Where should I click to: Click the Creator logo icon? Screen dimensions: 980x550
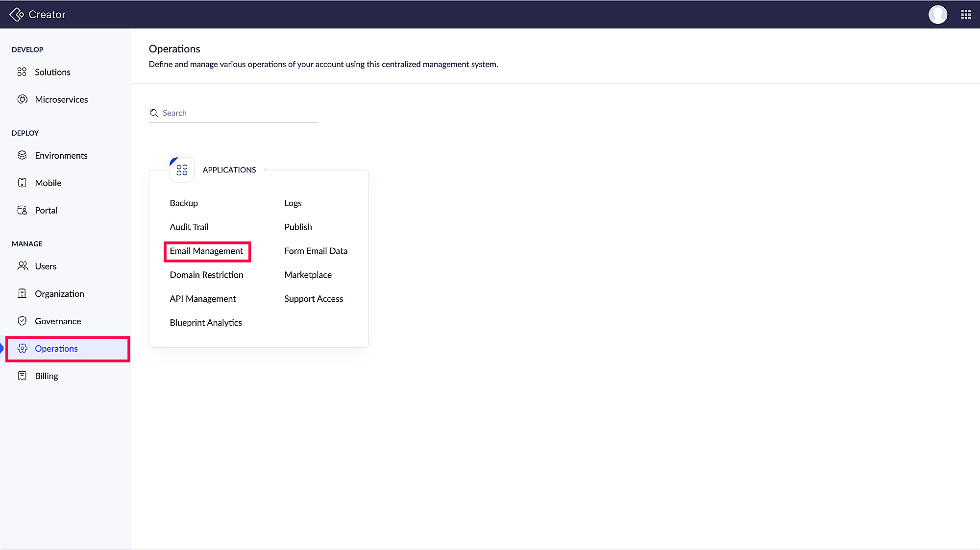(17, 15)
